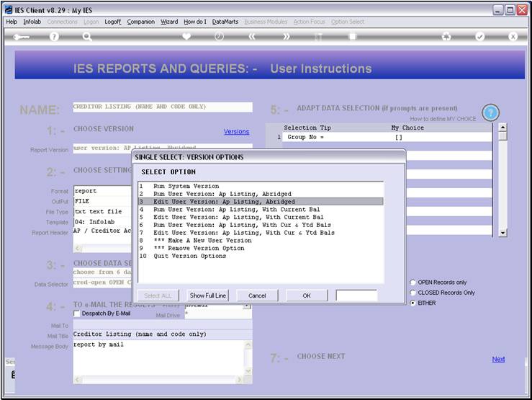Click the Show Full Line button
This screenshot has width=532, height=400.
click(x=207, y=295)
